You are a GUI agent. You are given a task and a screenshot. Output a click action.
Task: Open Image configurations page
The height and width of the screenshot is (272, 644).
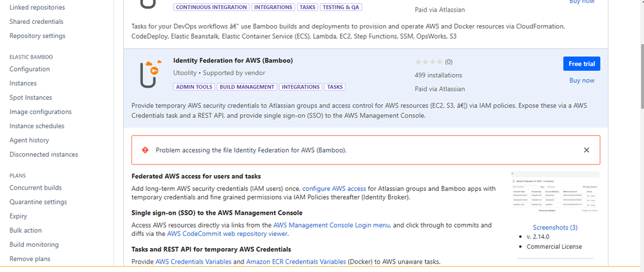(40, 112)
